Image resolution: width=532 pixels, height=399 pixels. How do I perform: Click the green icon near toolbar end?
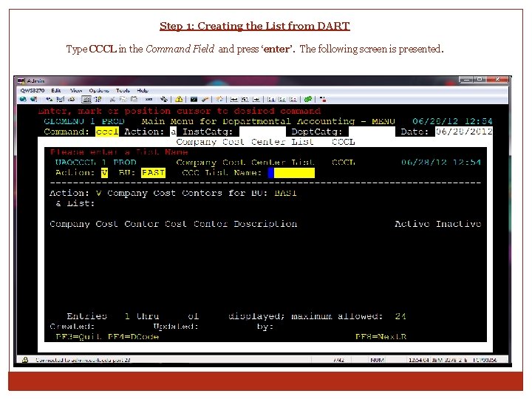click(308, 99)
